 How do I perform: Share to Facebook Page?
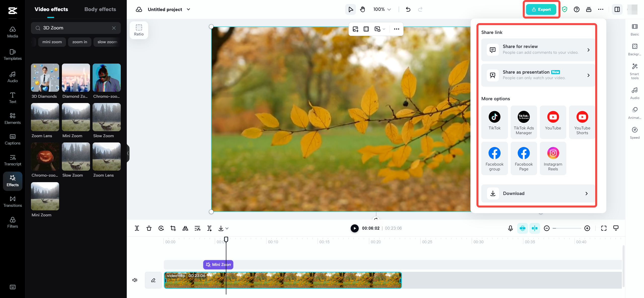point(524,158)
